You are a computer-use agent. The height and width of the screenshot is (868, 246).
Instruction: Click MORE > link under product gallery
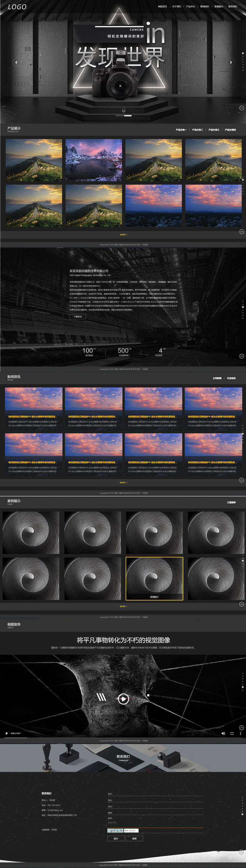pos(124,234)
